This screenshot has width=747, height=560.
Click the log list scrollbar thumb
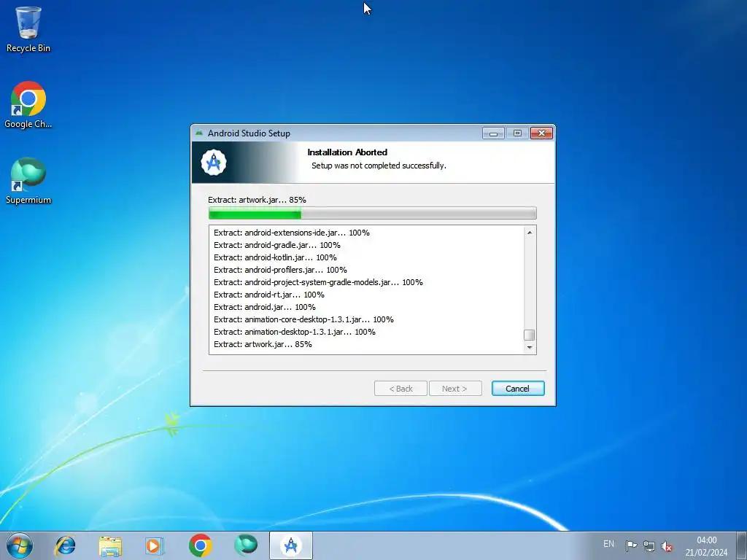point(530,335)
